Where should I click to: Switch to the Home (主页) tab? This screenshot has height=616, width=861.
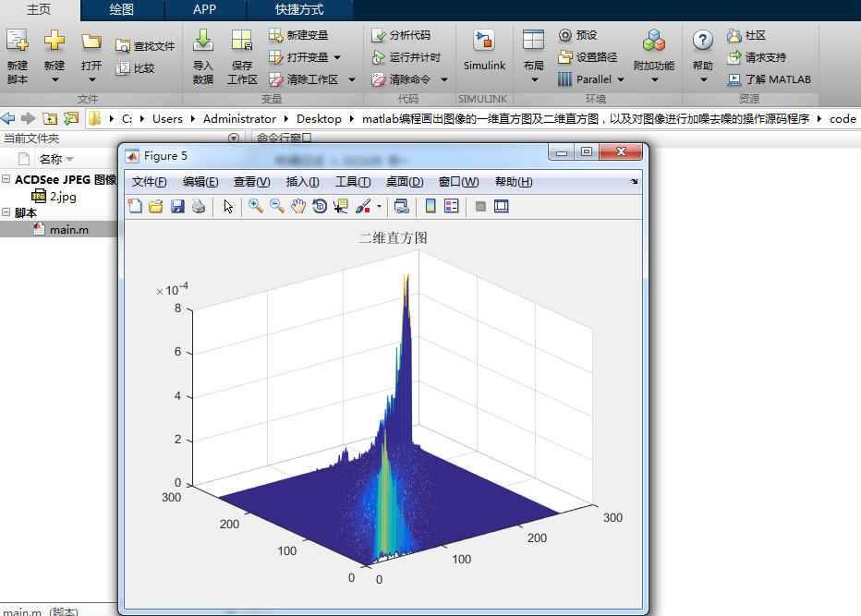pos(39,10)
